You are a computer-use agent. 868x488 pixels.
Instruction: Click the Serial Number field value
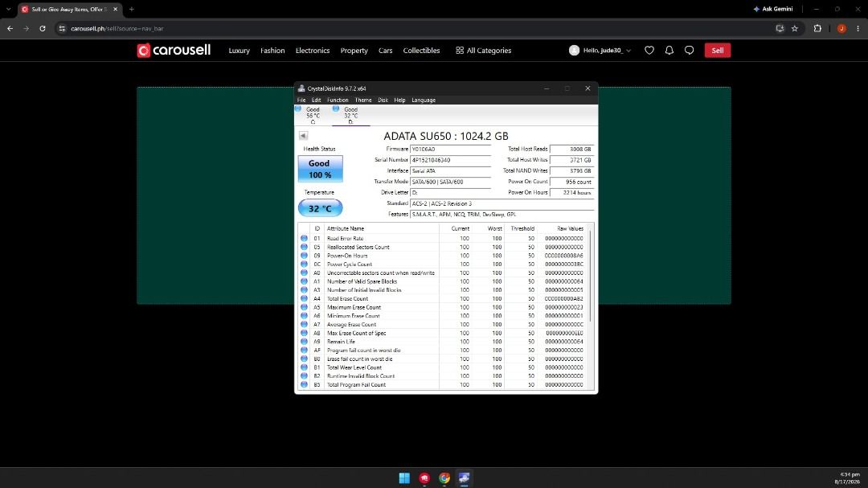[450, 160]
